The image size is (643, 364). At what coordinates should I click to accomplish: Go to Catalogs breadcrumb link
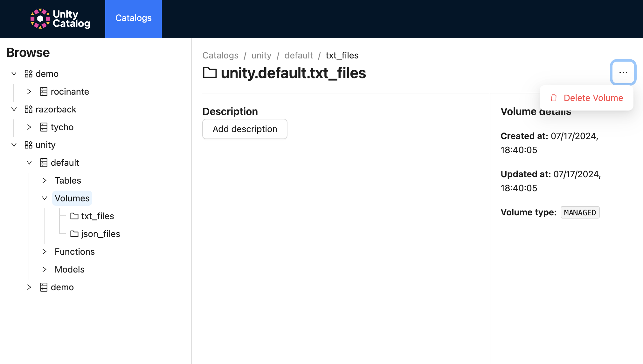[x=220, y=55]
